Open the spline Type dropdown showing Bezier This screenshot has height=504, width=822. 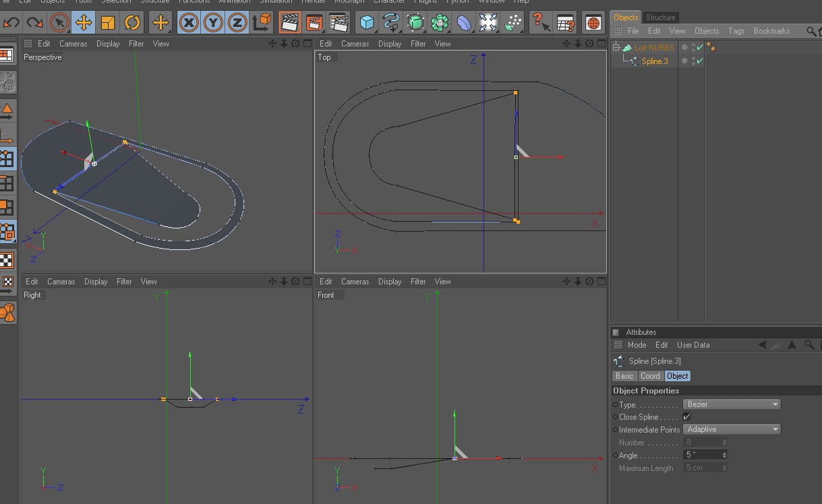pos(732,404)
